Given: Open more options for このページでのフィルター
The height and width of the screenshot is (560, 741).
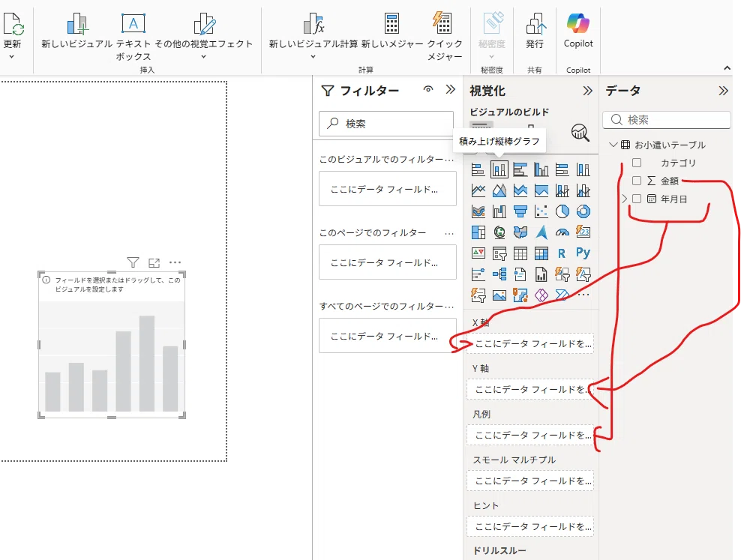Looking at the screenshot, I should 449,233.
